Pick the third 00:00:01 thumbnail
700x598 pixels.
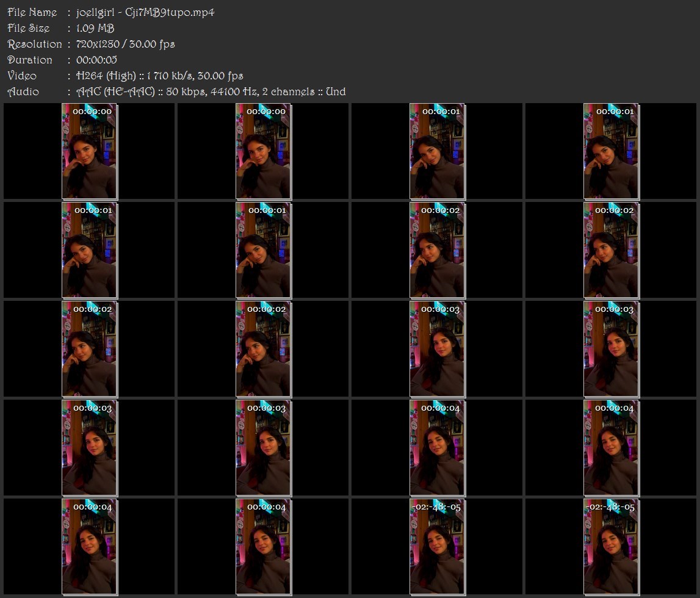(89, 250)
